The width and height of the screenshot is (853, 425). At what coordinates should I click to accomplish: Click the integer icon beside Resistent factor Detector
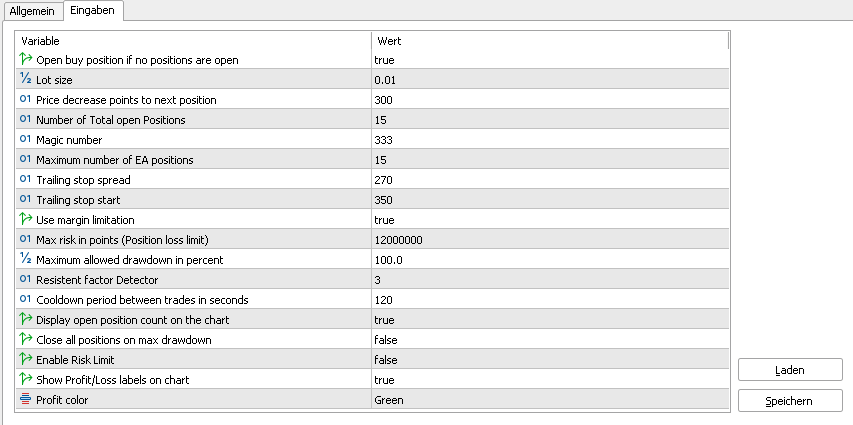[x=25, y=280]
